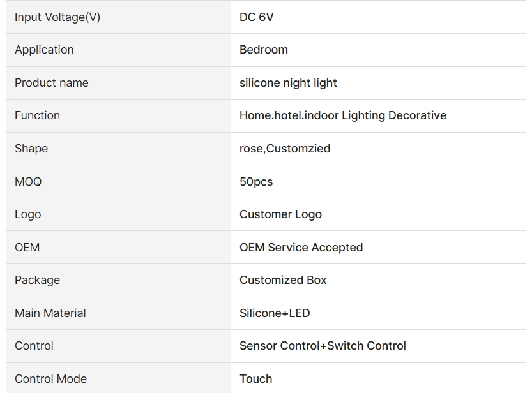Click the Customer Logo value
Screen dimensions: 532x393
pos(280,214)
